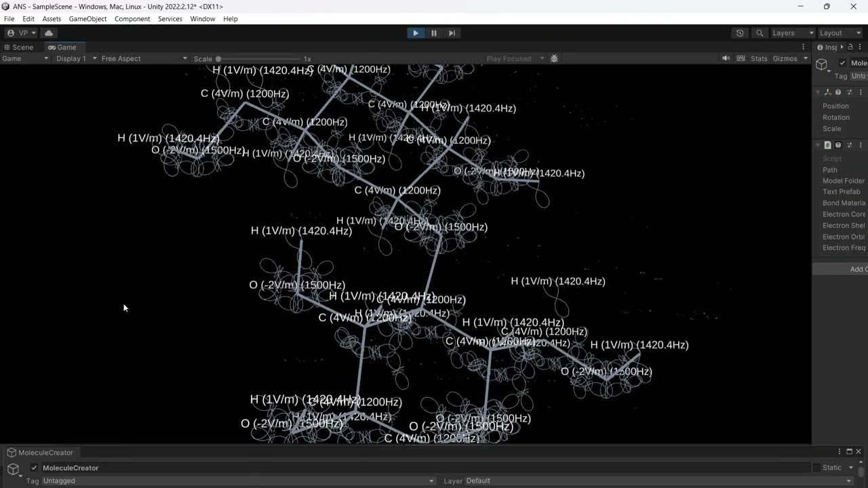Click the Step frame button
868x488 pixels.
[452, 33]
